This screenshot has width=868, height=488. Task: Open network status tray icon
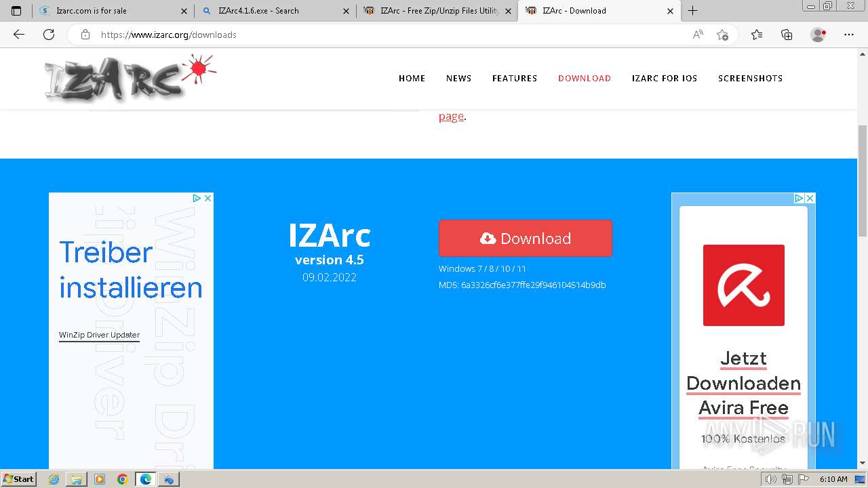[787, 479]
